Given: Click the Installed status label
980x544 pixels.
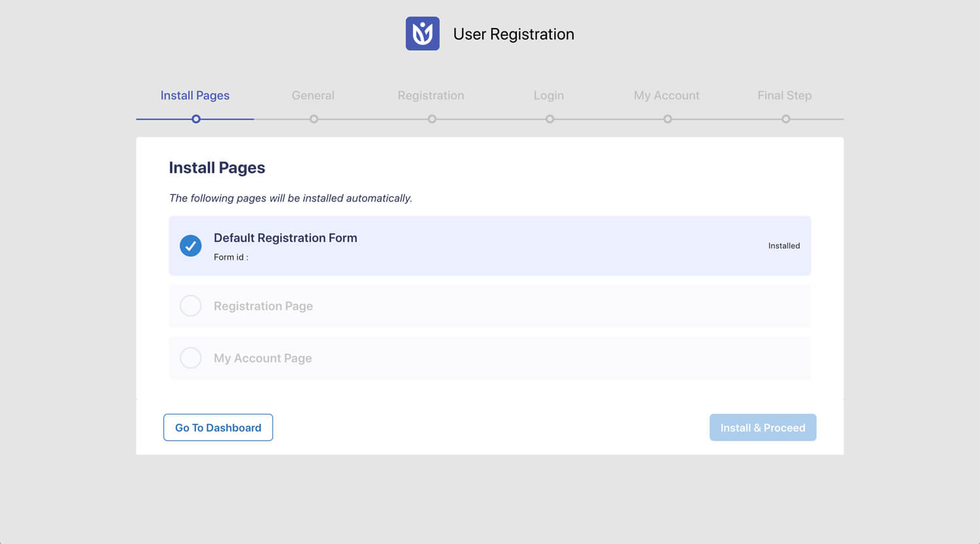Looking at the screenshot, I should pyautogui.click(x=784, y=246).
